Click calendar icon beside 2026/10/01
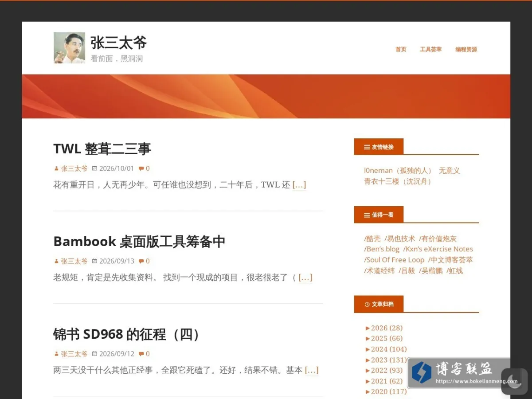The width and height of the screenshot is (532, 399). pos(94,168)
